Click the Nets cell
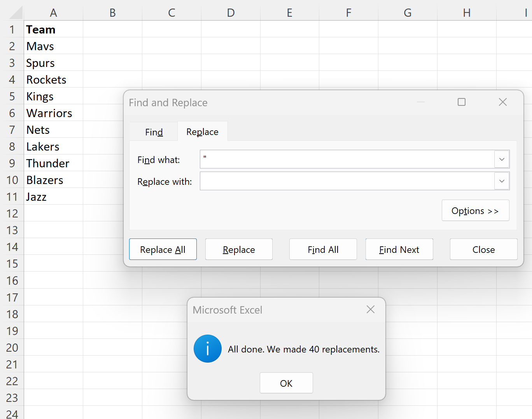Screen dimensions: 532x419 point(54,130)
